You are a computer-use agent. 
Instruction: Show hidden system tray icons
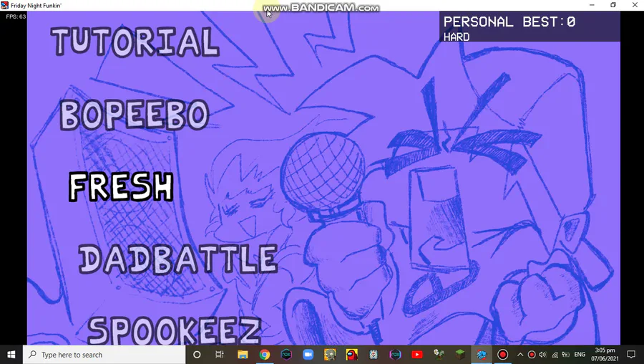[x=520, y=355]
